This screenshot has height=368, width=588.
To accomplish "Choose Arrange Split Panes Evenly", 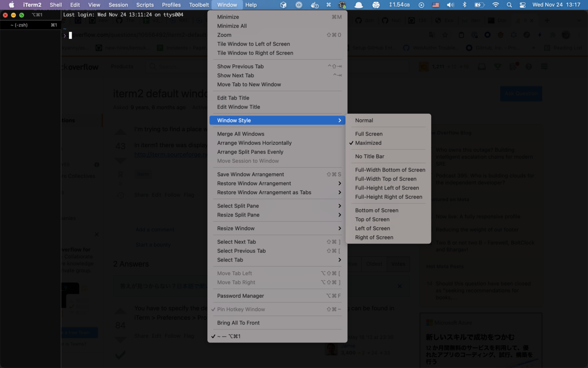I will tap(277, 152).
